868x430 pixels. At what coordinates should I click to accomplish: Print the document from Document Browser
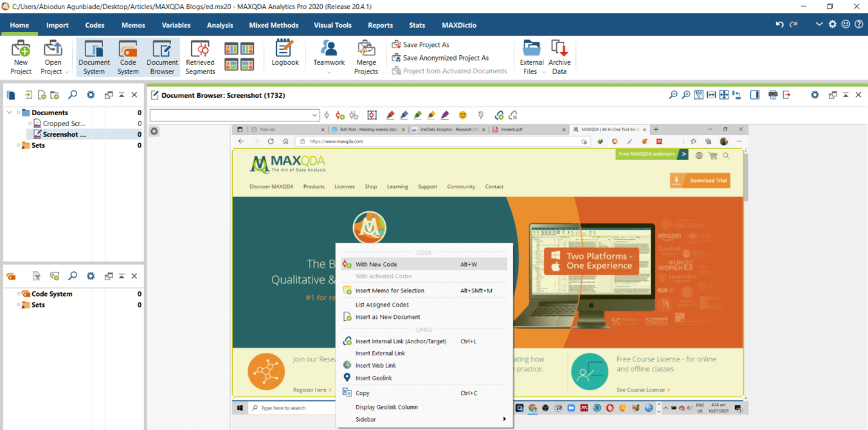773,95
